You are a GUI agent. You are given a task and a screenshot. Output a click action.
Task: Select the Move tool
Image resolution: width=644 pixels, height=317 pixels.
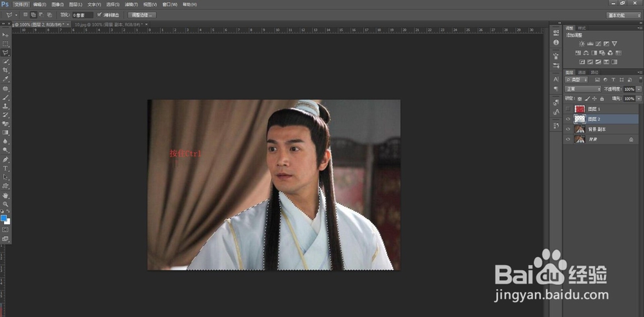5,35
